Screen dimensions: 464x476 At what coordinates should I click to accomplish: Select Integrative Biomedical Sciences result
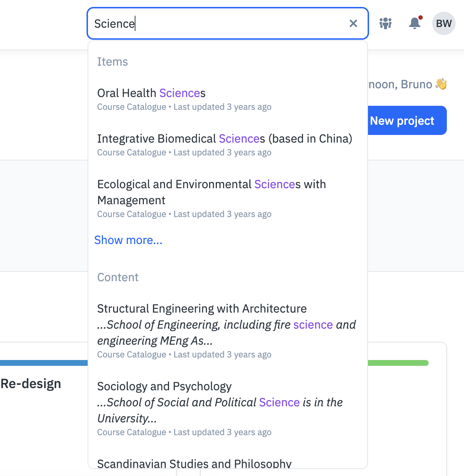tap(225, 139)
